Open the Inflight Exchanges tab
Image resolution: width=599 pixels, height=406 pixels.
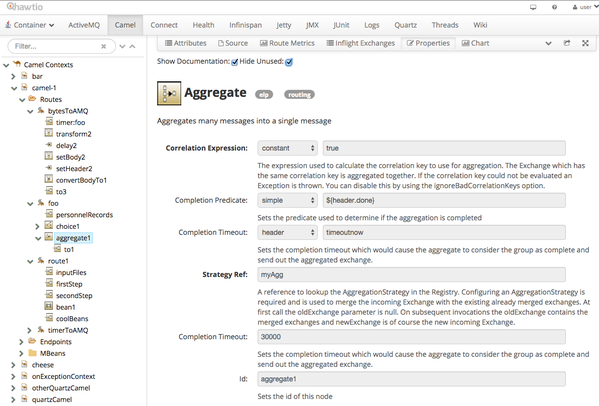[361, 43]
